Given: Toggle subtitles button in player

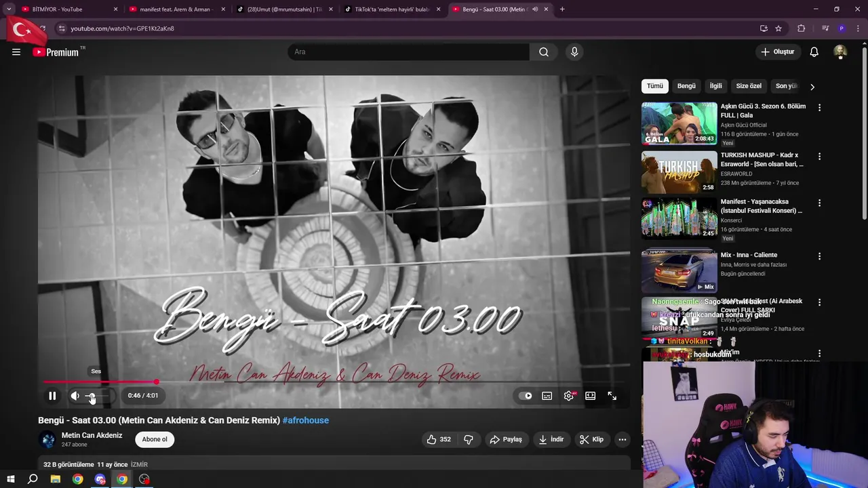Looking at the screenshot, I should pos(547,396).
